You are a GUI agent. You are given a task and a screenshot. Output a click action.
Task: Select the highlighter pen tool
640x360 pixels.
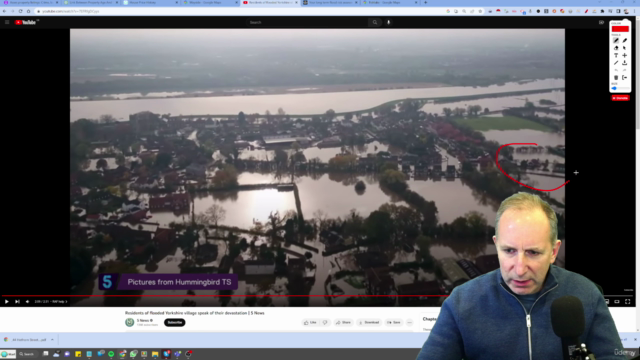click(x=624, y=40)
